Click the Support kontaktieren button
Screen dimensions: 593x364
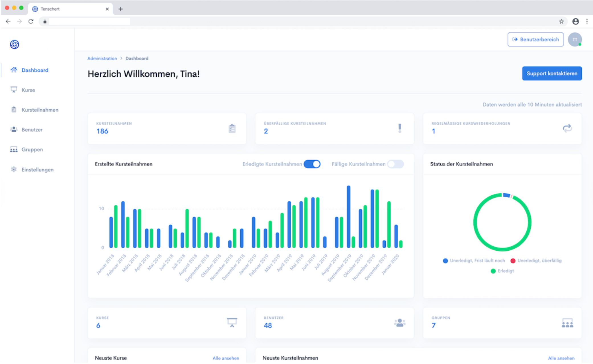[552, 73]
